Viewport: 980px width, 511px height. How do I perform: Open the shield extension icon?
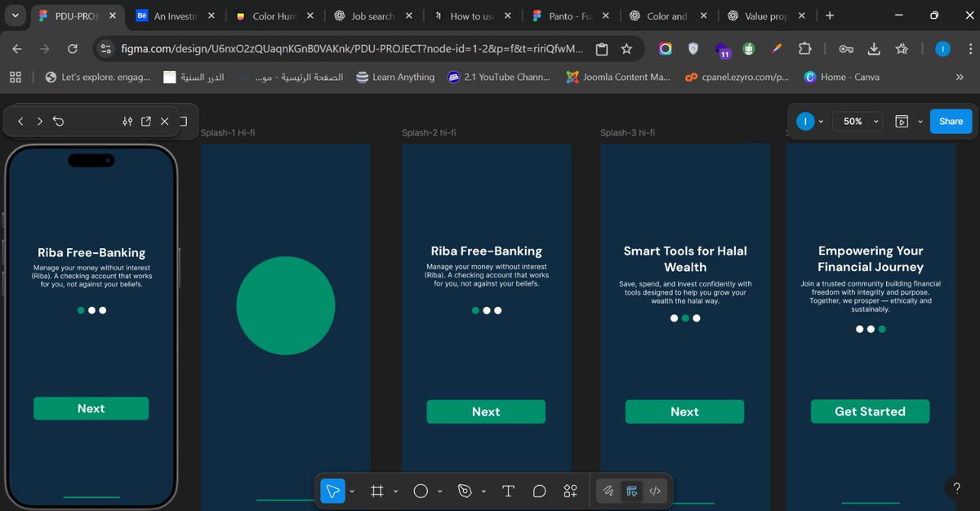(x=693, y=49)
